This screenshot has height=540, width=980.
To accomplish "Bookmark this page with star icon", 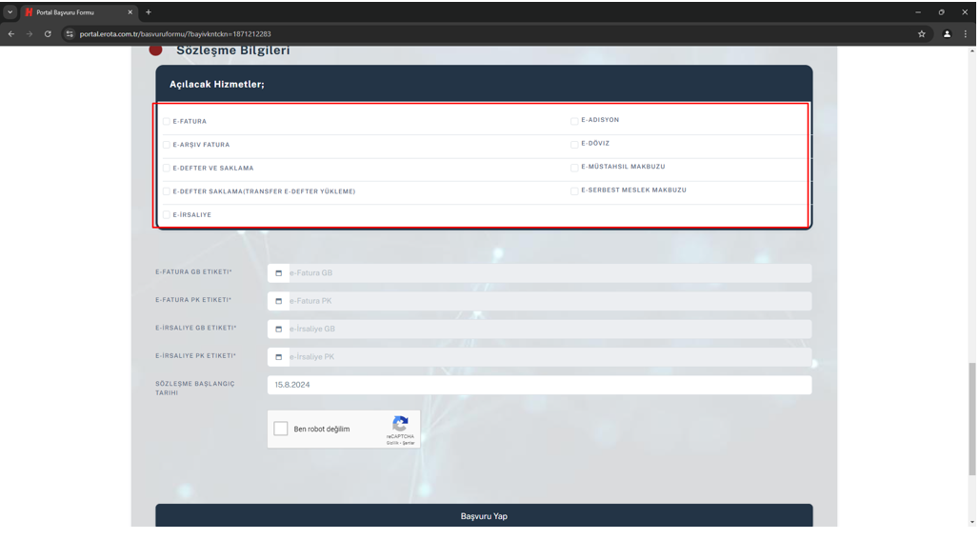I will click(921, 34).
